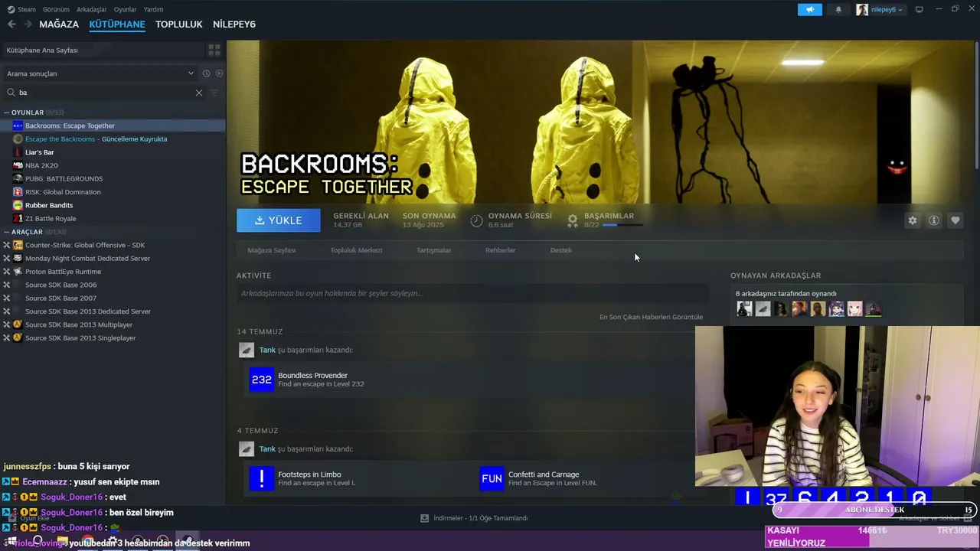Open the Steam menu

[x=23, y=9]
